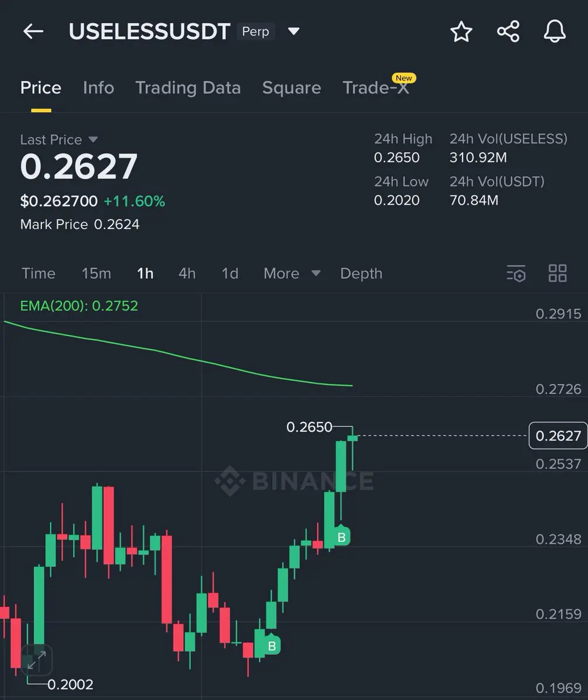Tap the 0.2915 price axis label
The width and height of the screenshot is (588, 700).
[x=558, y=314]
